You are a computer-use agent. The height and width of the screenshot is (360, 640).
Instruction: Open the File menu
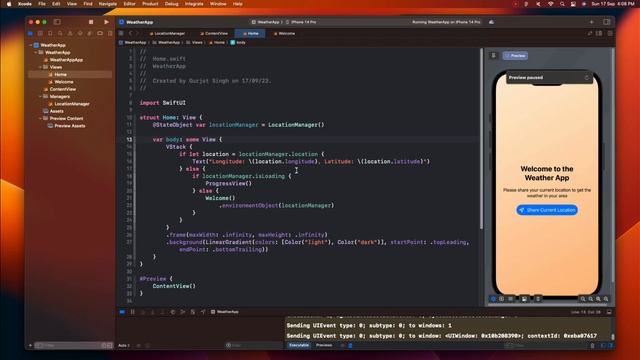pyautogui.click(x=42, y=4)
